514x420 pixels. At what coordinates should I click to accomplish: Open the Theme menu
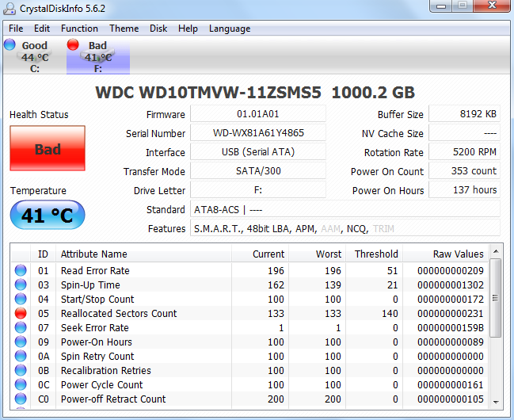pyautogui.click(x=124, y=29)
